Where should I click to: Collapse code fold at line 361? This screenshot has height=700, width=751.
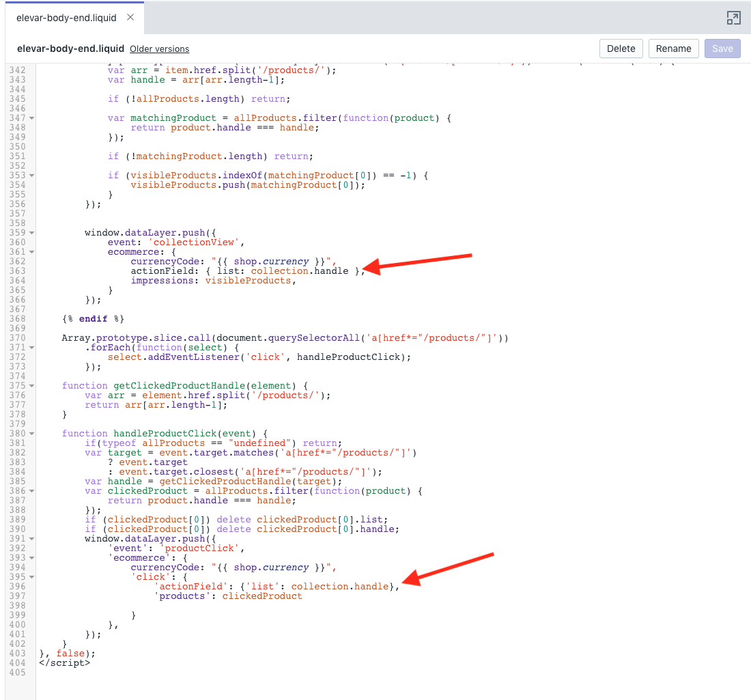click(x=31, y=252)
